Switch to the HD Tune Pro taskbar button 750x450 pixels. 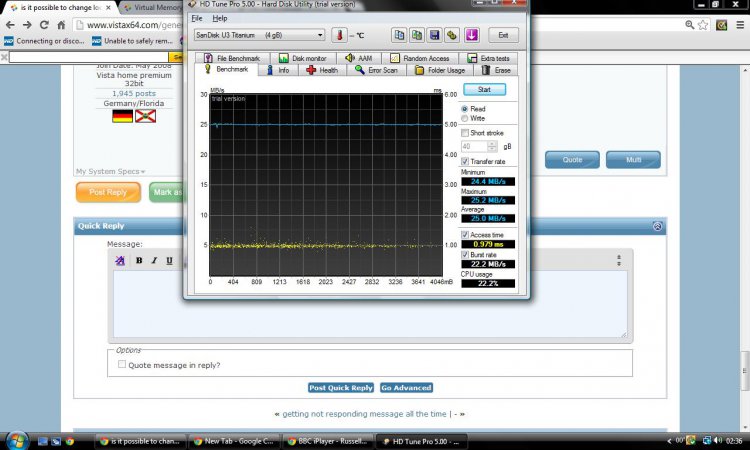pos(421,441)
